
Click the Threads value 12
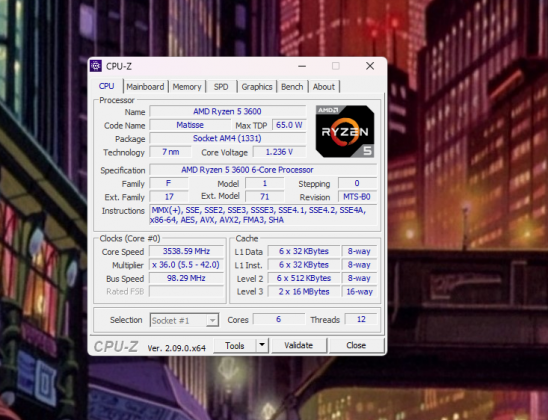tap(361, 319)
